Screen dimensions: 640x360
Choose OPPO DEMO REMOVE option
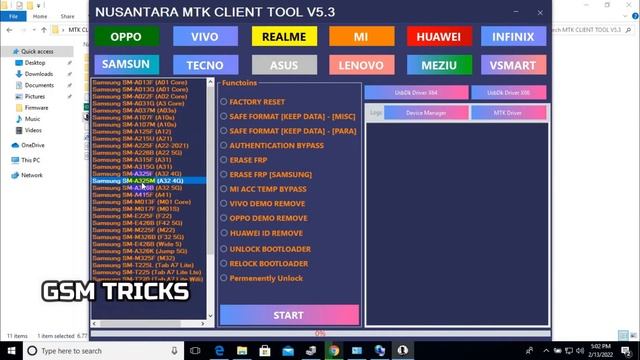(x=264, y=218)
